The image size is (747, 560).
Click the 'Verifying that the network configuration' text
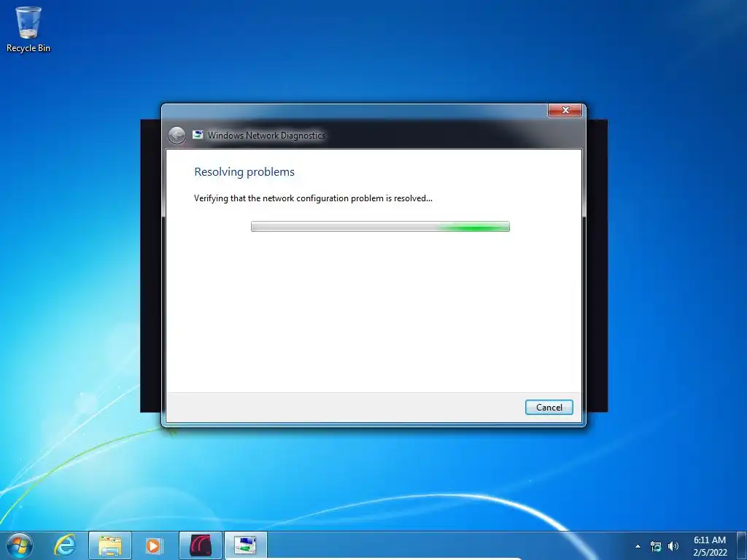313,198
